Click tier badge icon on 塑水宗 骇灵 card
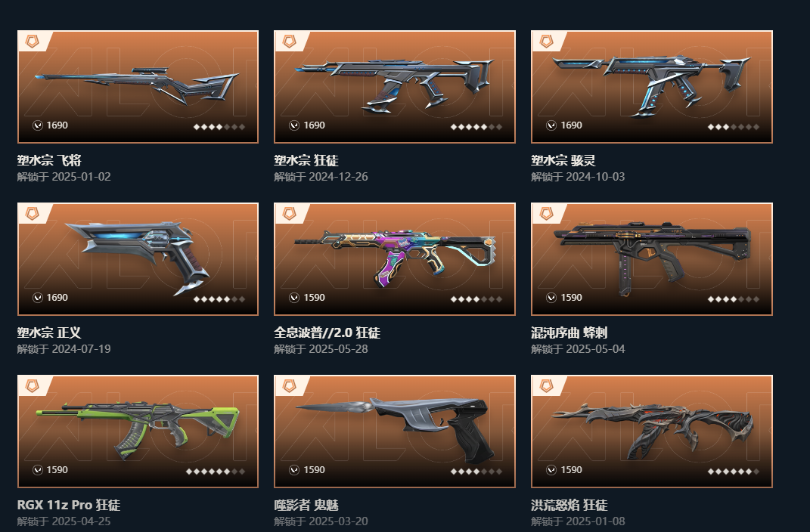The height and width of the screenshot is (532, 810). tap(547, 42)
